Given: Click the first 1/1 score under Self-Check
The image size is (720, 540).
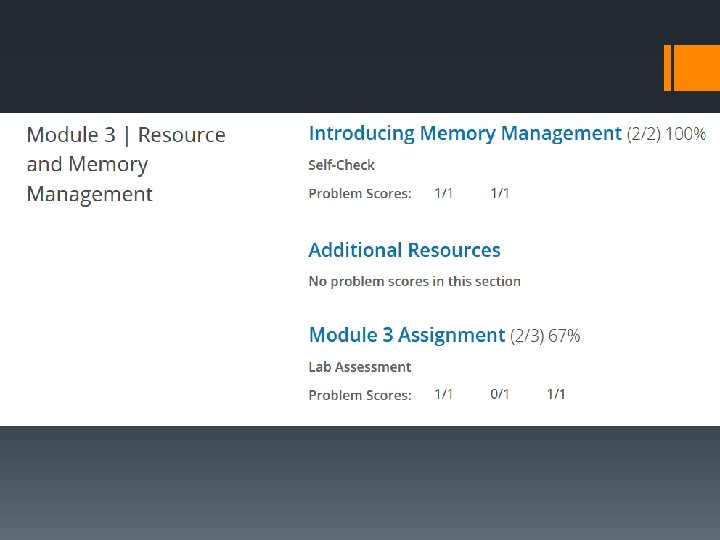Looking at the screenshot, I should point(444,193).
